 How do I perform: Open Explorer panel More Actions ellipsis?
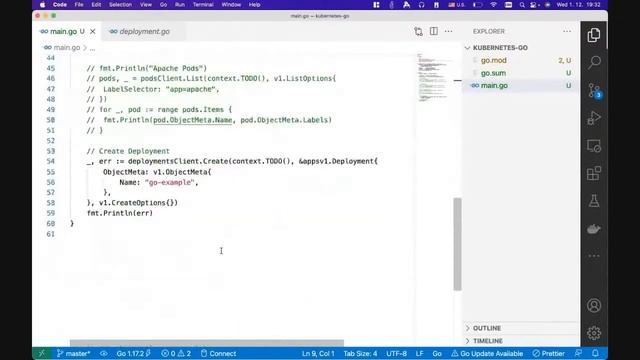point(567,31)
